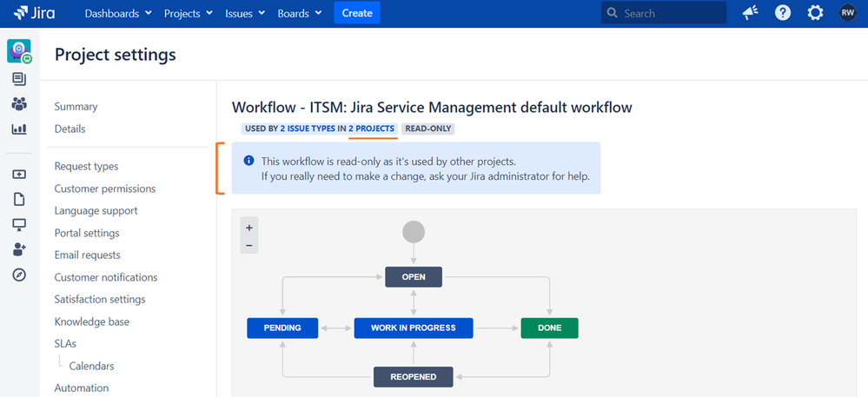Select the PENDING status node
Screen dimensions: 868x397
[282, 328]
